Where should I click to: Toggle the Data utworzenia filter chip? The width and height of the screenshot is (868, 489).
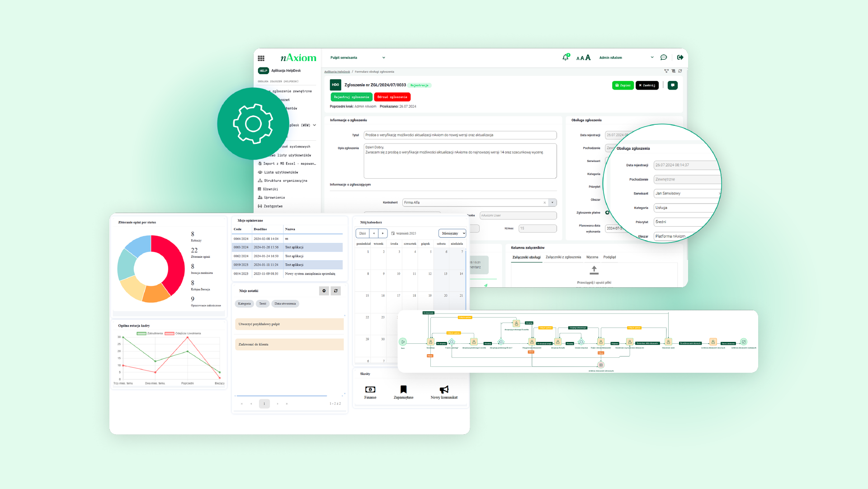285,304
